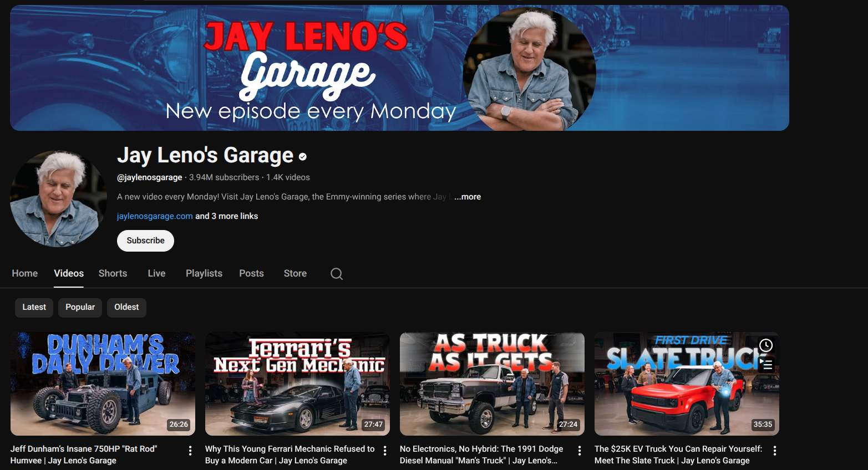Click the Jay Leno's Garage channel name heading

[x=205, y=155]
